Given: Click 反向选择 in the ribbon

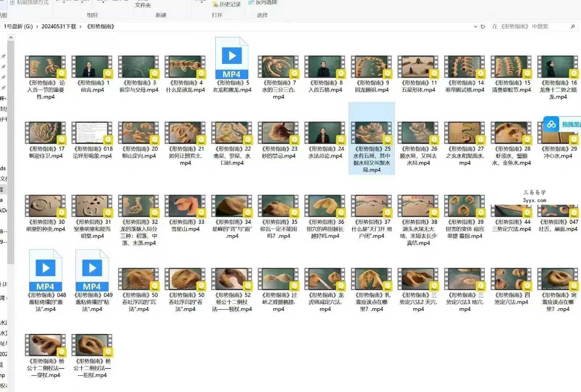Looking at the screenshot, I should pos(263,3).
